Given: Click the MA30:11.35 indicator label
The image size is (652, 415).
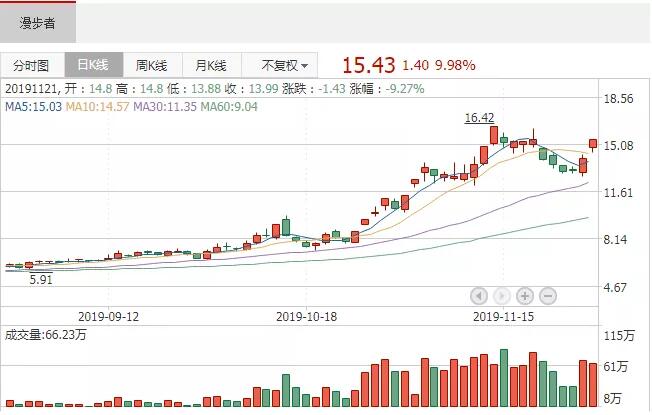Looking at the screenshot, I should 165,107.
